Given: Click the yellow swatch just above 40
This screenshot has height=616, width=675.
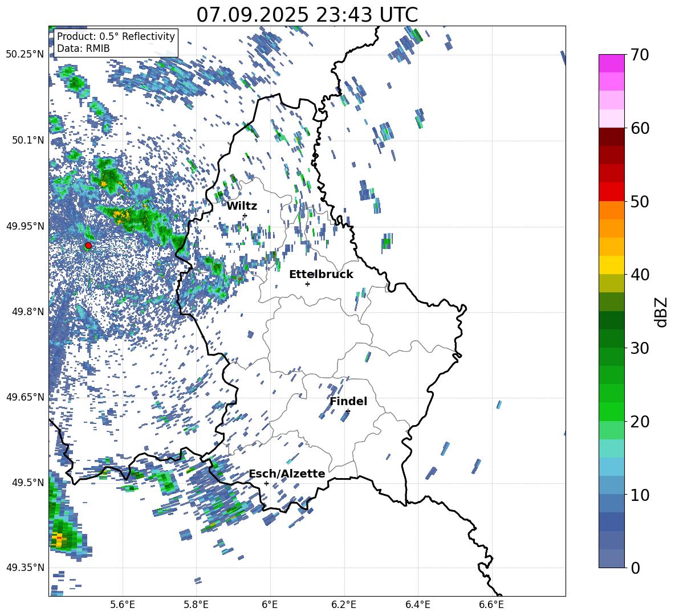Looking at the screenshot, I should pos(612,265).
